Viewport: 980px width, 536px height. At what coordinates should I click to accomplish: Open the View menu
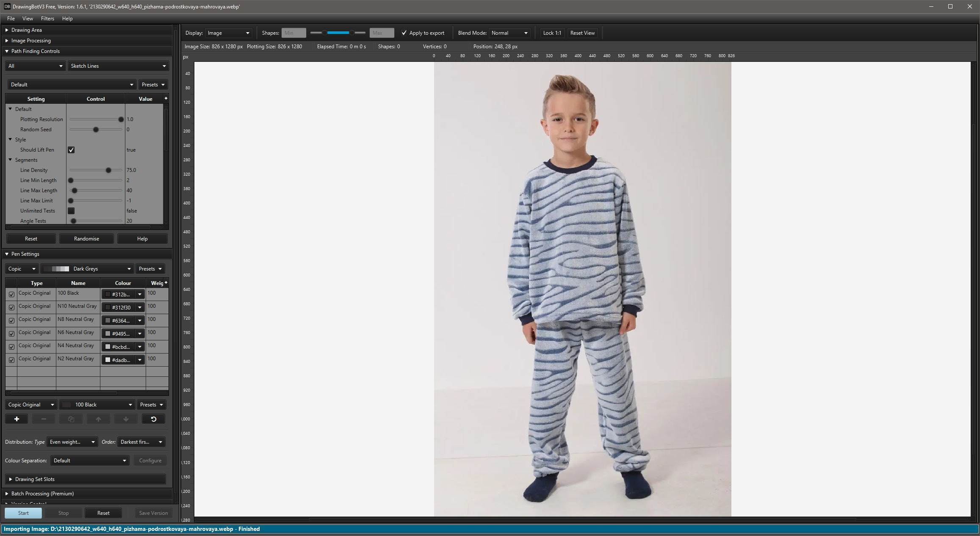coord(28,19)
